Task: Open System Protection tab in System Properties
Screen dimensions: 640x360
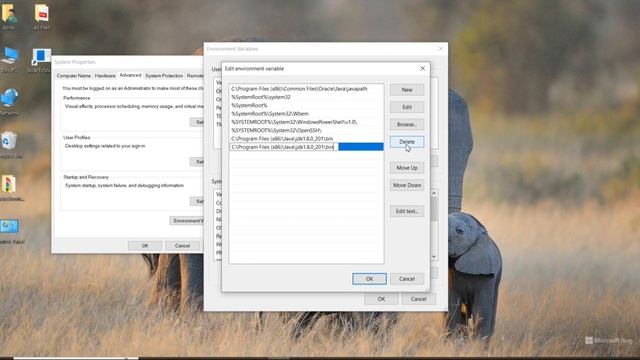Action: coord(164,76)
